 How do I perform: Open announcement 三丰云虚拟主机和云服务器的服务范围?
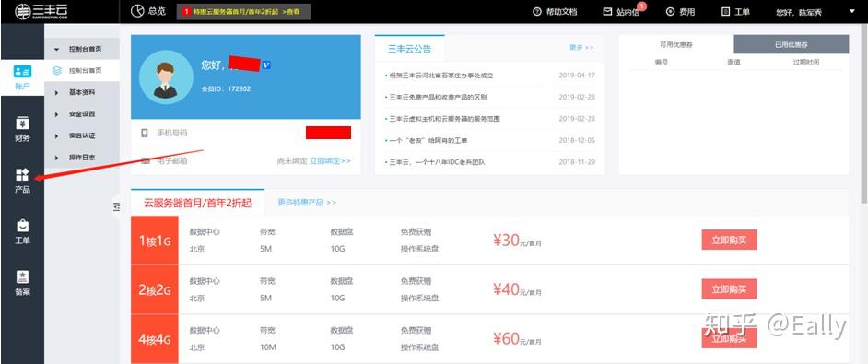click(x=444, y=119)
